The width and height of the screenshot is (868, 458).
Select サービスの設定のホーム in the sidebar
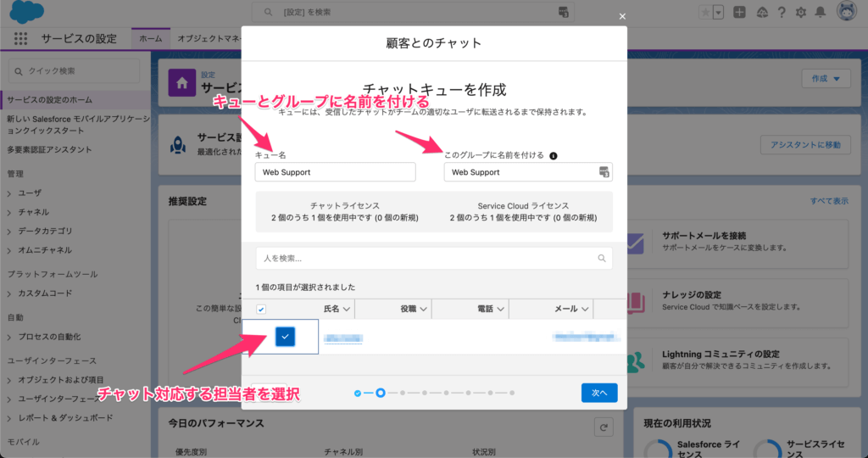75,100
